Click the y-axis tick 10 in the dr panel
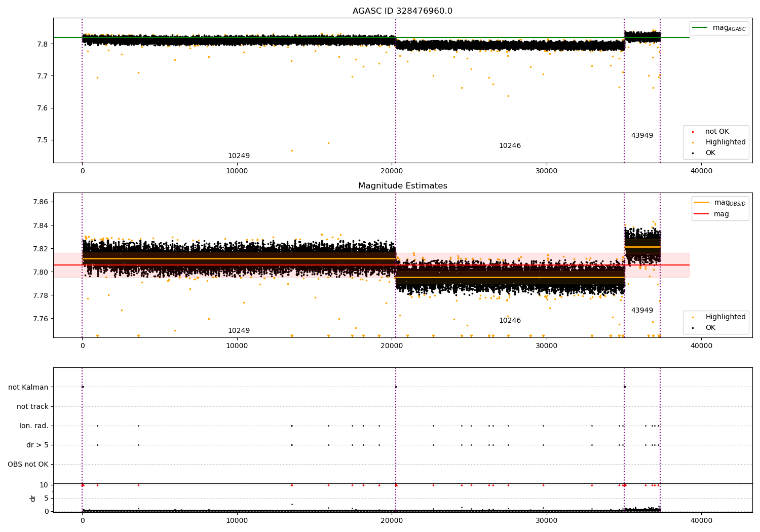Image resolution: width=760 pixels, height=532 pixels. coord(44,485)
